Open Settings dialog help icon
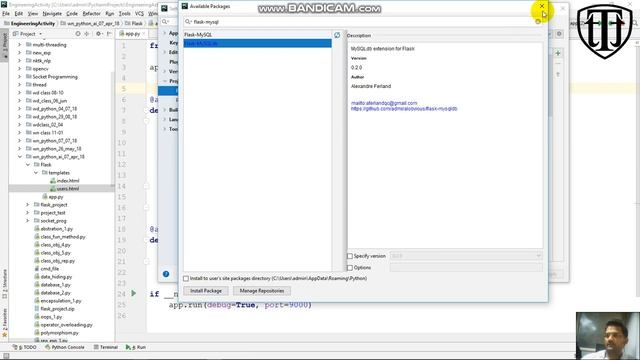The image size is (640, 360). tap(166, 274)
